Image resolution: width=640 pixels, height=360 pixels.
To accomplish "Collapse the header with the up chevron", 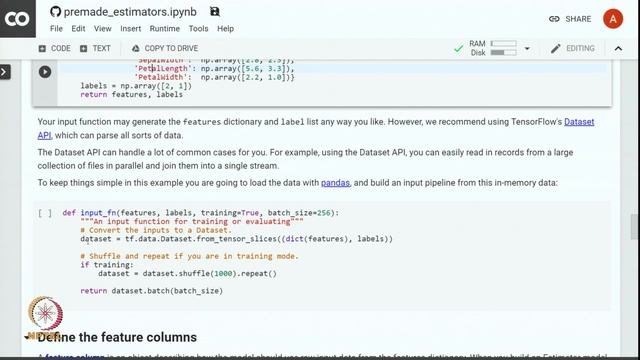I will (618, 49).
